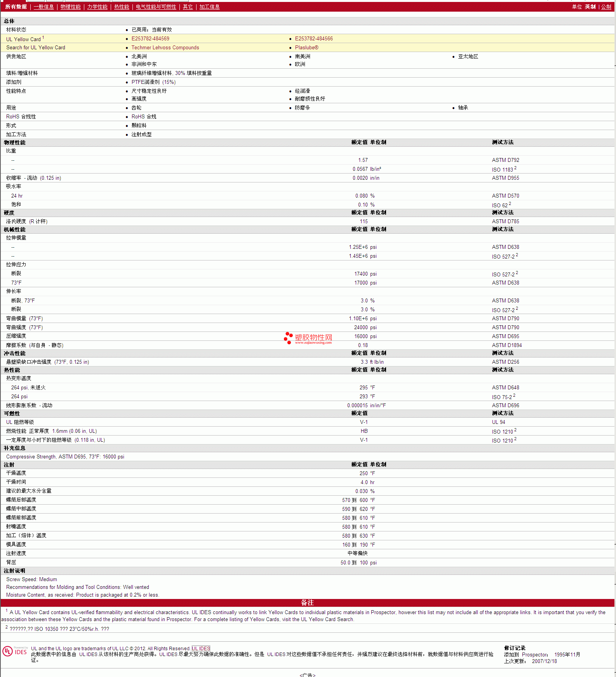Switch units to 公制
616x677 pixels.
[x=606, y=7]
